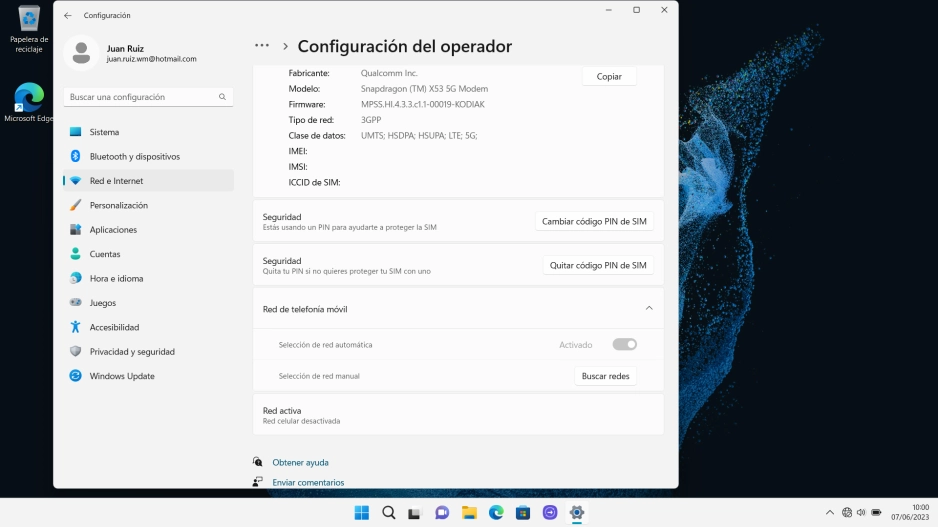The image size is (938, 527).
Task: Open Microsoft Store from the taskbar
Action: point(523,513)
